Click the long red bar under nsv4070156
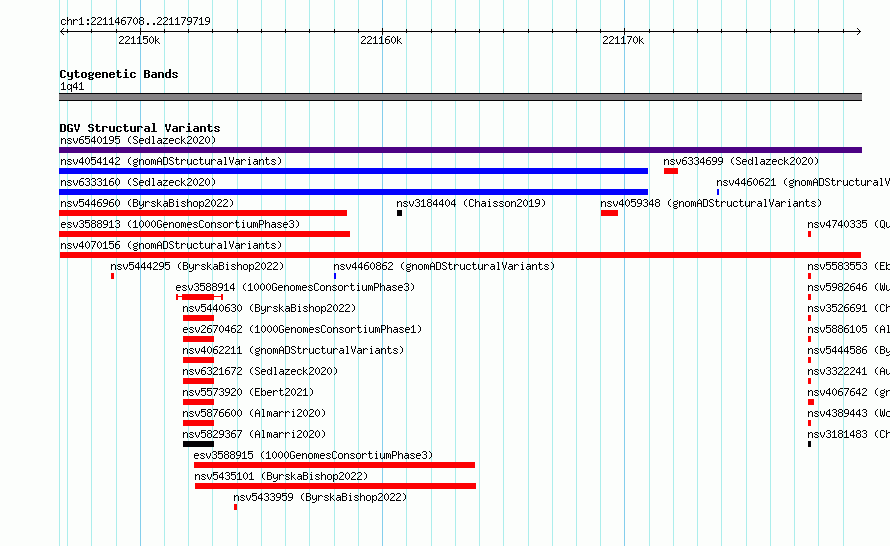890x546 pixels. [x=460, y=255]
